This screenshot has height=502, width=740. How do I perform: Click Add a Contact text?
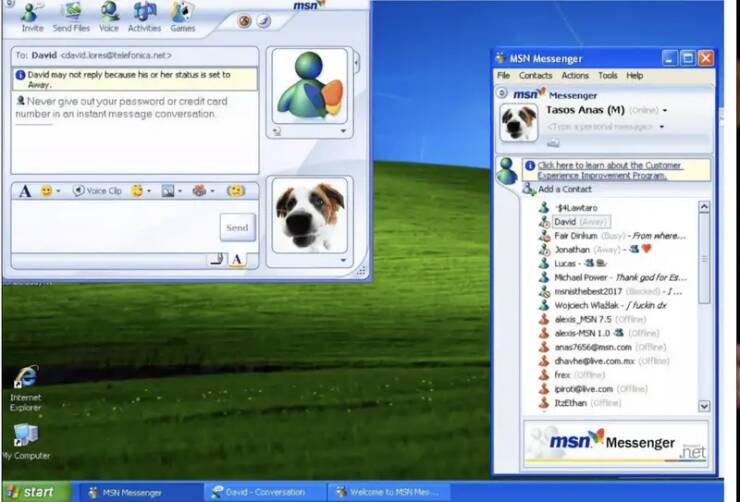564,189
